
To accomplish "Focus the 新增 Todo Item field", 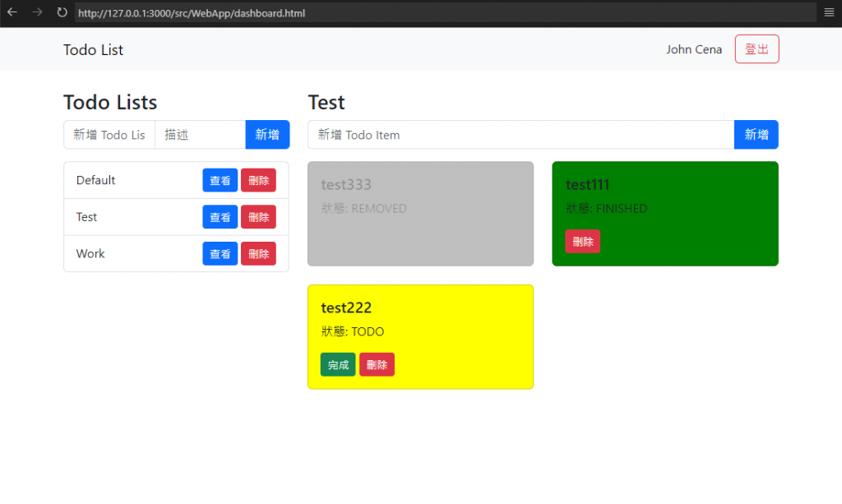I will click(x=520, y=135).
